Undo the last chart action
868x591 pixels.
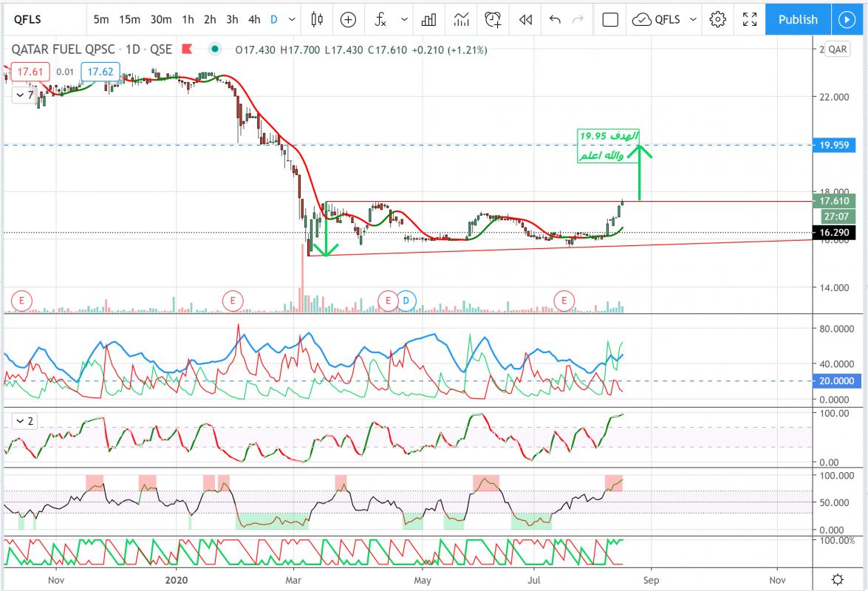[555, 19]
